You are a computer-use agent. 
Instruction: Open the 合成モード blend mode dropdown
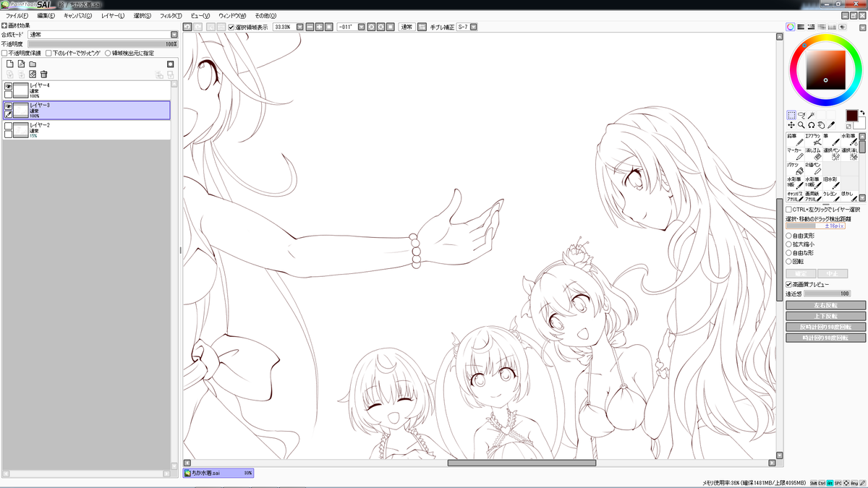(x=174, y=34)
